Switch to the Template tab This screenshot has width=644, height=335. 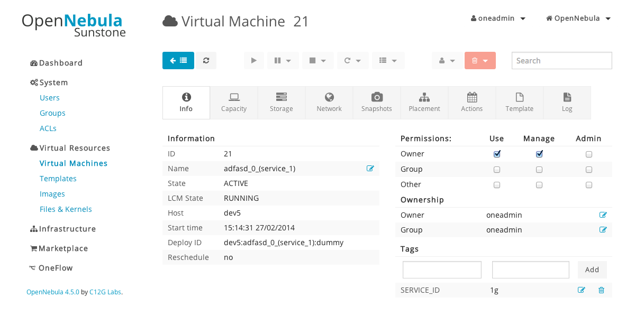(x=520, y=103)
